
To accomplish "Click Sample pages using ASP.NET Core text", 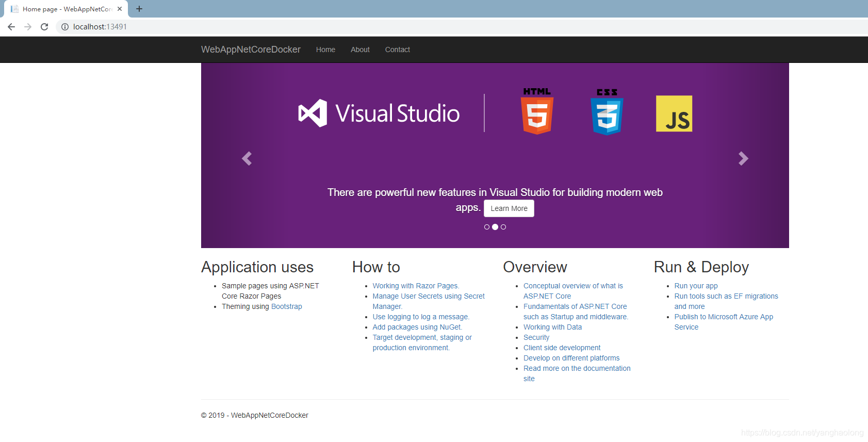I will click(270, 291).
